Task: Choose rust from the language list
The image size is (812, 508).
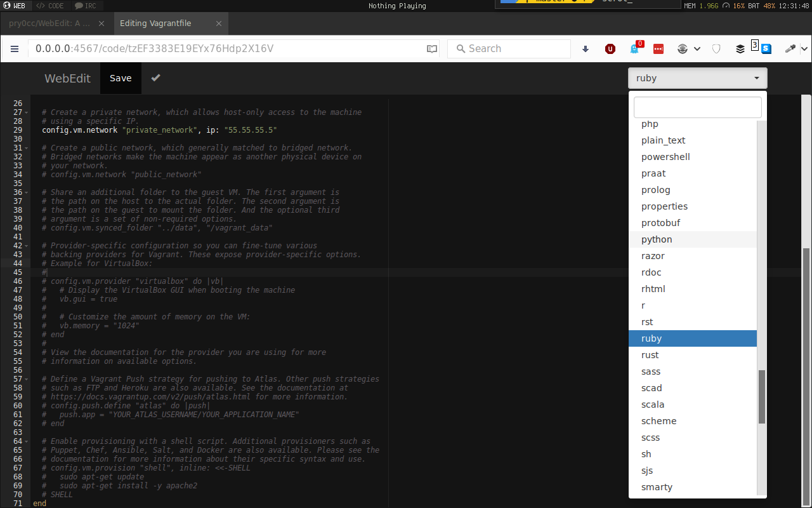Action: point(693,355)
